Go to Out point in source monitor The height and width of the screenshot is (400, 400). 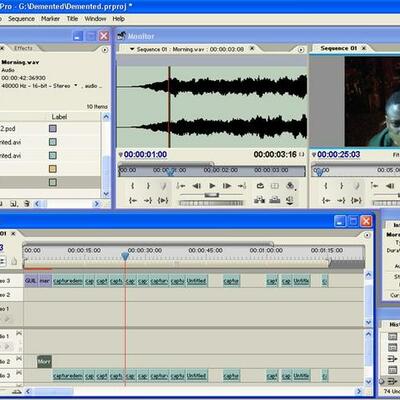click(x=148, y=200)
